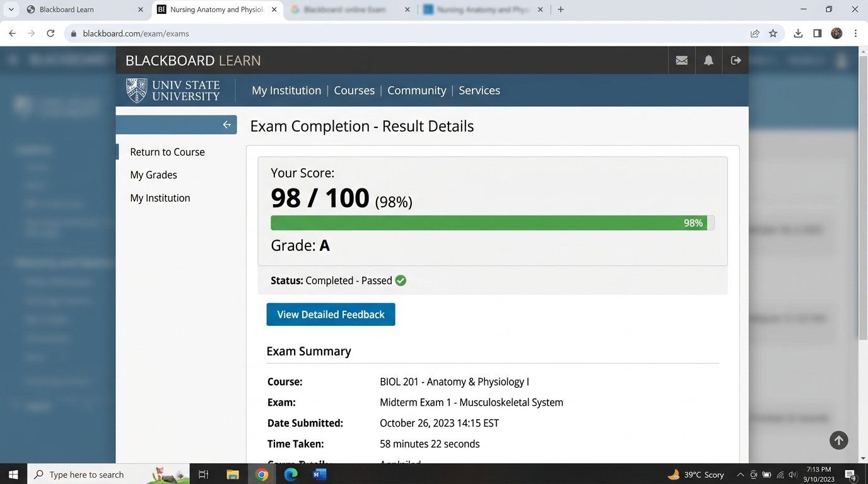Click the site lock icon in address bar
868x484 pixels.
(x=74, y=33)
